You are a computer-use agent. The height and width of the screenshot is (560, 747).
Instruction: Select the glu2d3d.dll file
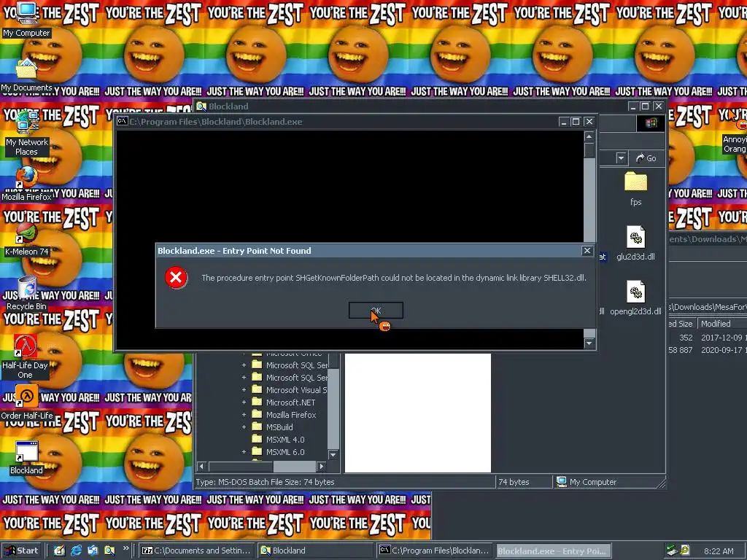click(635, 244)
